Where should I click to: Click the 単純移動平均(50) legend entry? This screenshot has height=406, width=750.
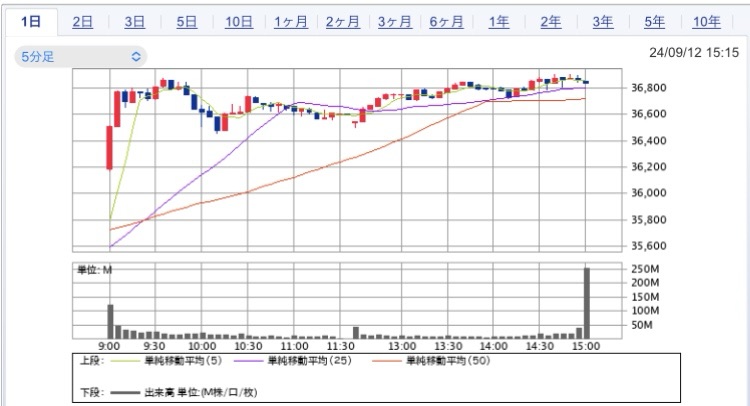(448, 361)
